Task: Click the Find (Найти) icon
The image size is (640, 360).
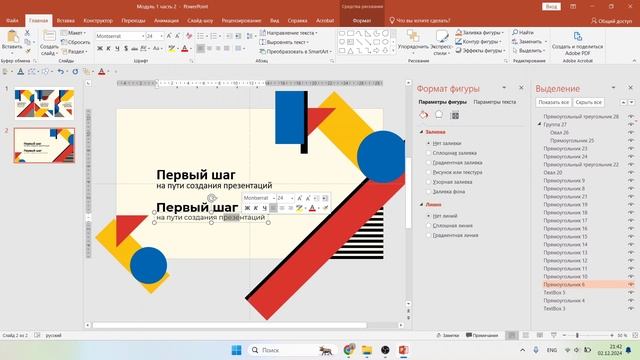Action: point(516,32)
